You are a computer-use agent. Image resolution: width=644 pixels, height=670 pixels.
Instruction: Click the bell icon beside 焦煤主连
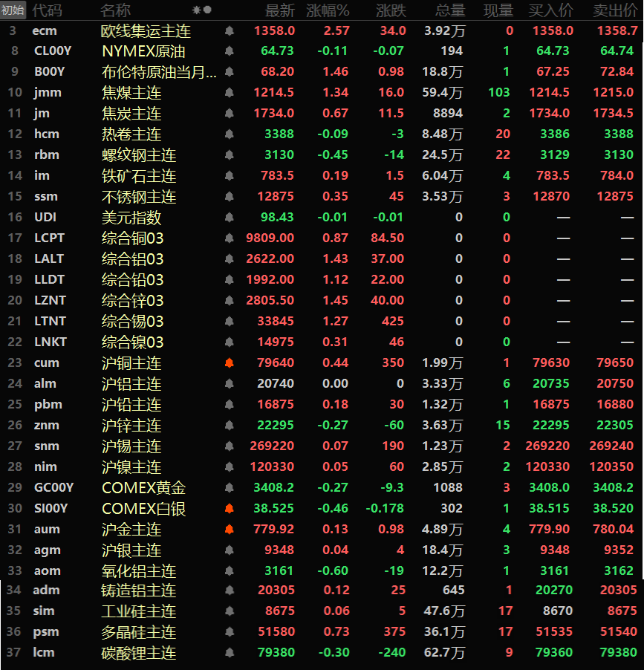tap(229, 93)
